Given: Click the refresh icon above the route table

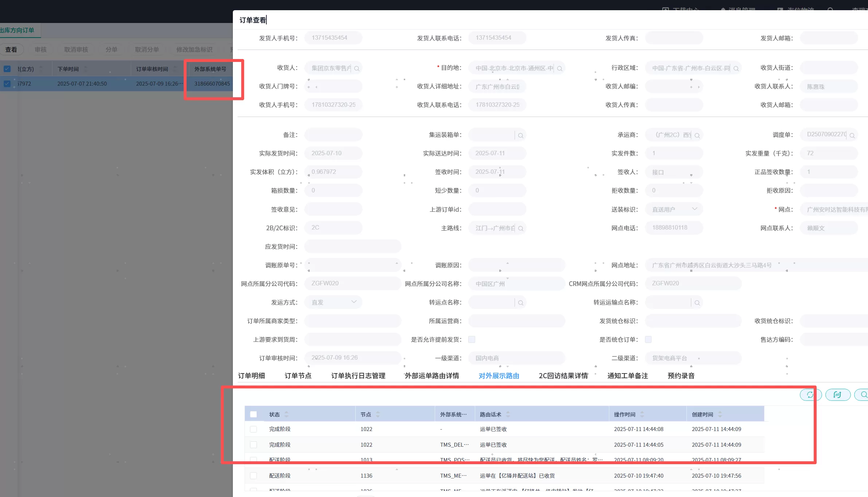Looking at the screenshot, I should (810, 395).
